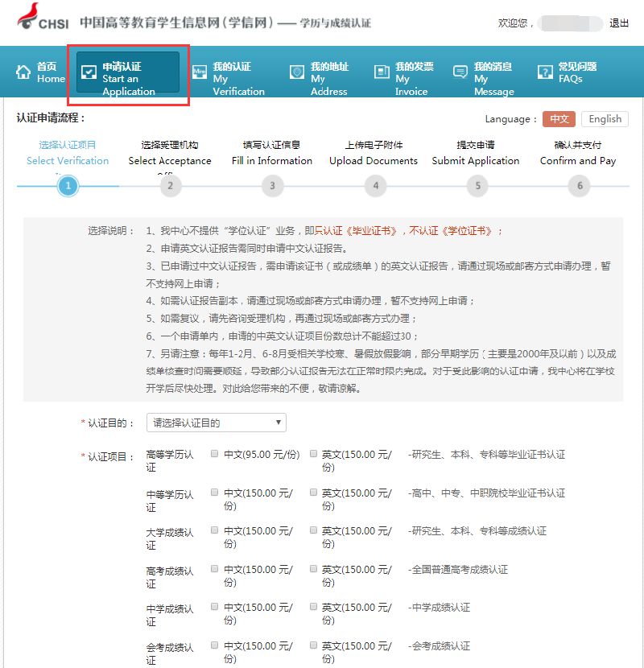Go to My Verification
Screen dimensions: 644x668
[x=229, y=78]
